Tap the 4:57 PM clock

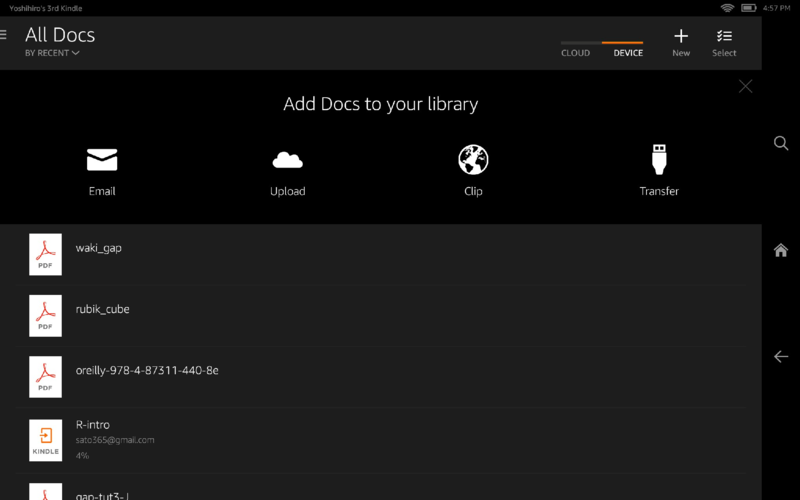(776, 8)
